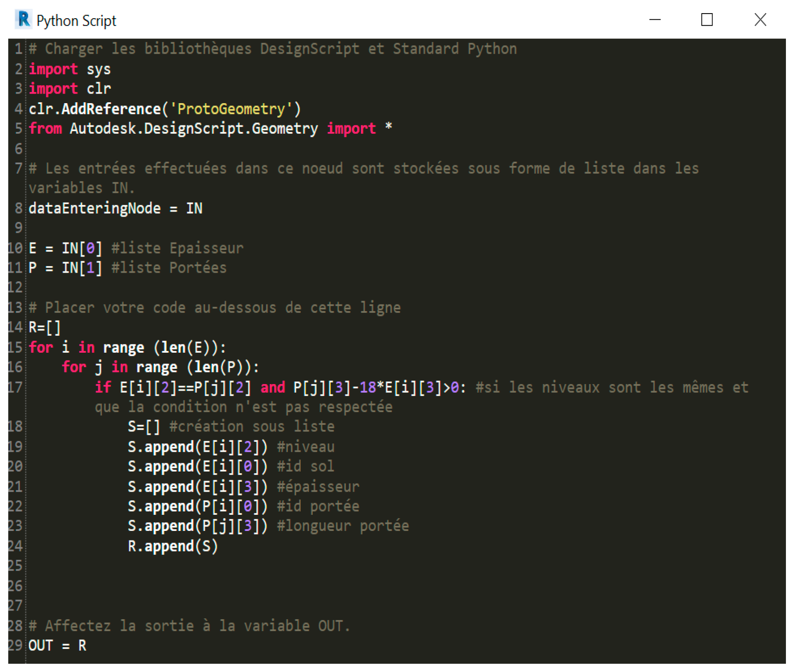
Task: Minimize the Python Script window
Action: pos(655,19)
